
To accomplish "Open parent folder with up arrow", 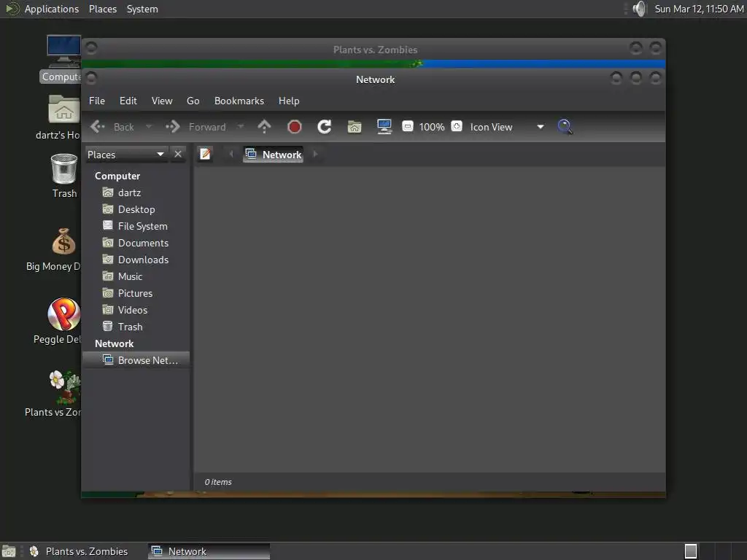I will coord(264,127).
